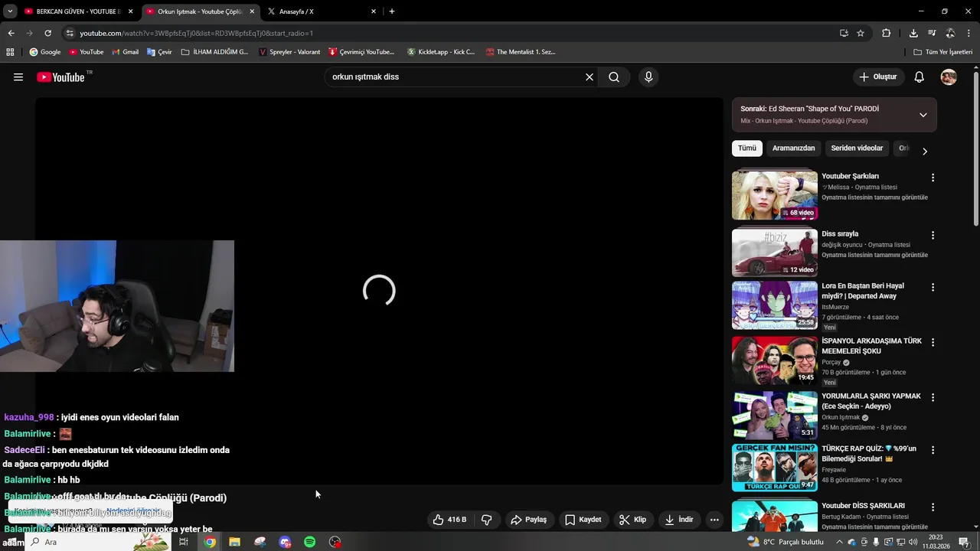Close the Orkun Işıtmak YouTube tab
Viewport: 980px width, 551px height.
point(252,11)
